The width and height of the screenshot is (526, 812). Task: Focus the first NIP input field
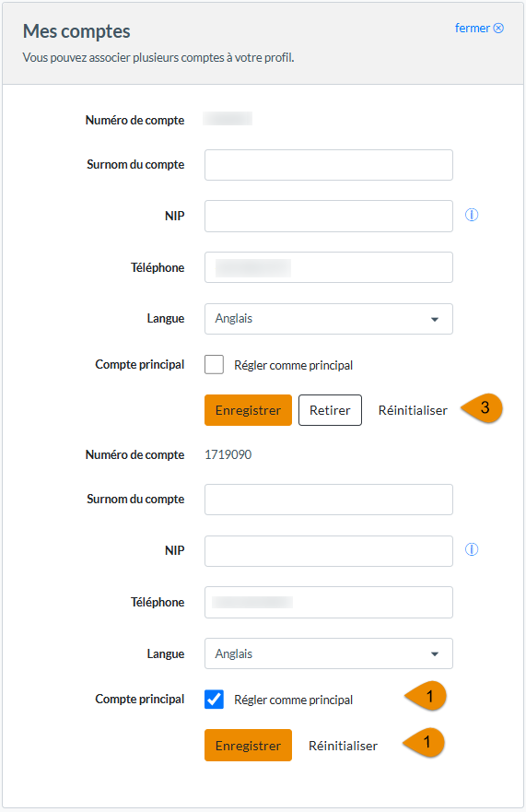pyautogui.click(x=329, y=216)
